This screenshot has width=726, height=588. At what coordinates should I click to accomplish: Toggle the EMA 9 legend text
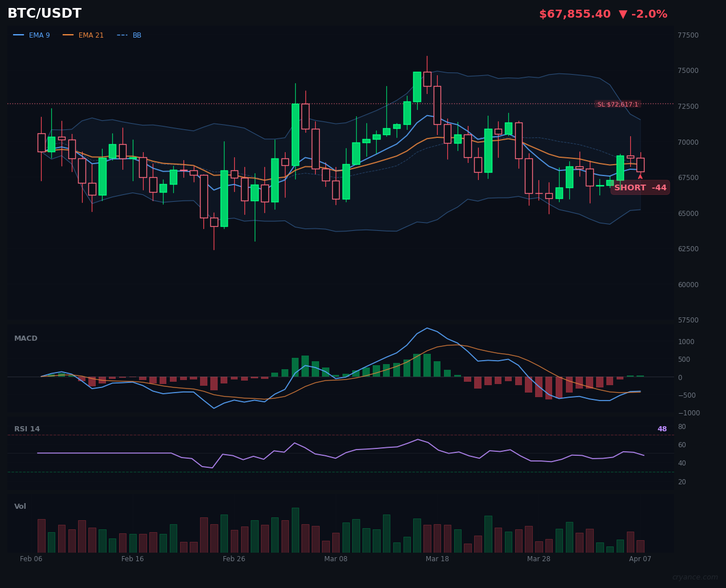39,35
